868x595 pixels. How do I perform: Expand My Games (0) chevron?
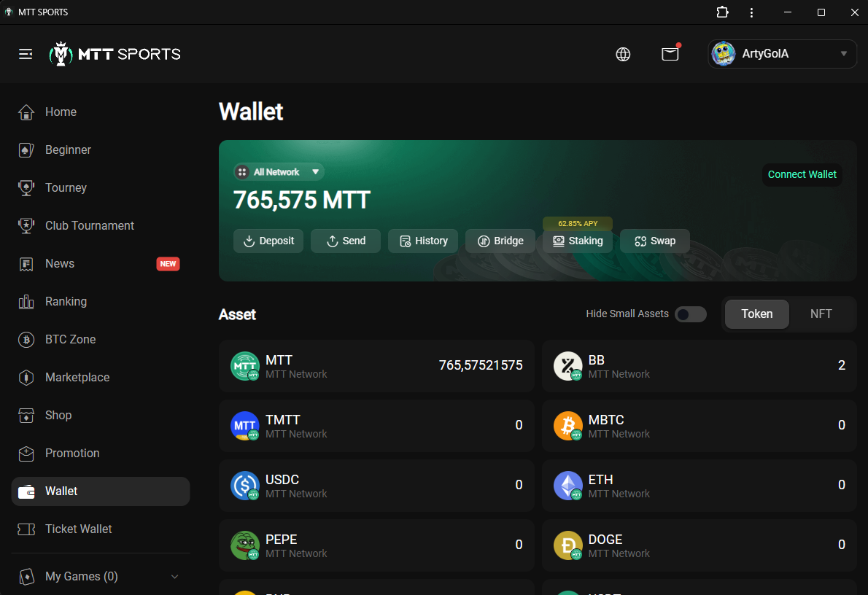[x=174, y=576]
